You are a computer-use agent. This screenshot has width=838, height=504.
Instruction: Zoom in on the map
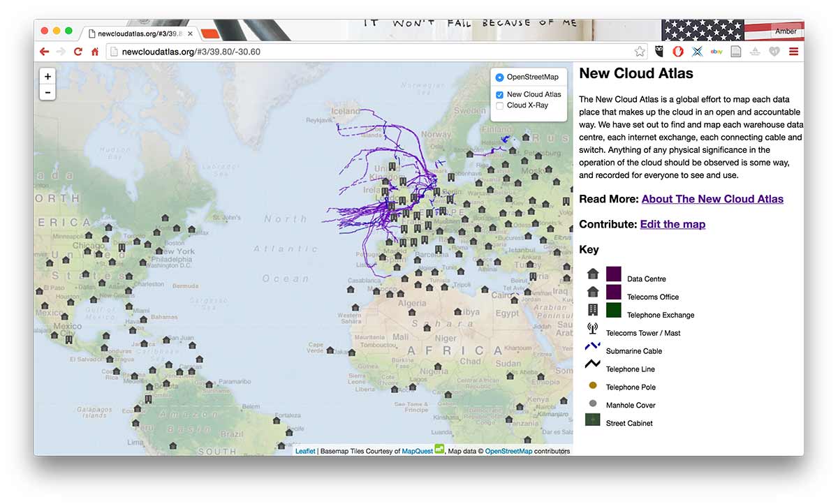47,77
